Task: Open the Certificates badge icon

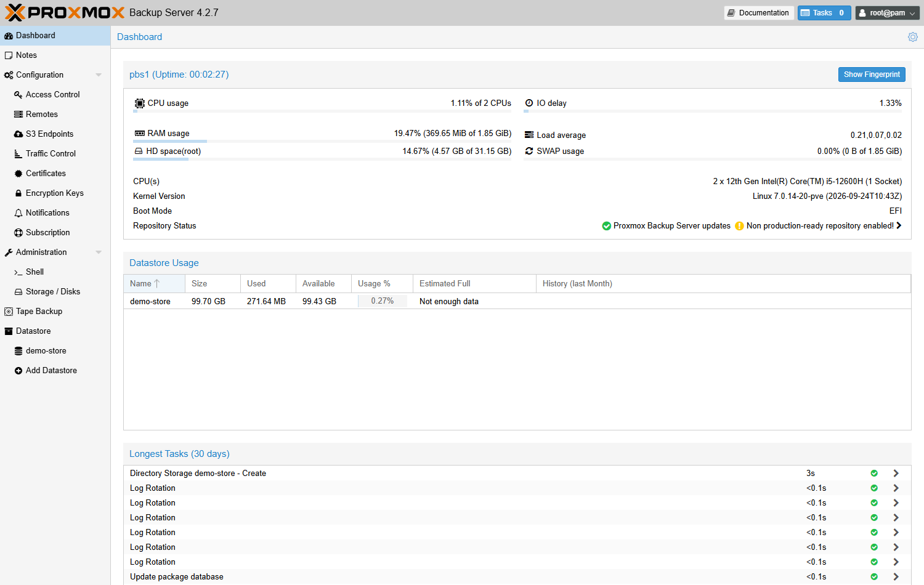Action: [x=18, y=174]
